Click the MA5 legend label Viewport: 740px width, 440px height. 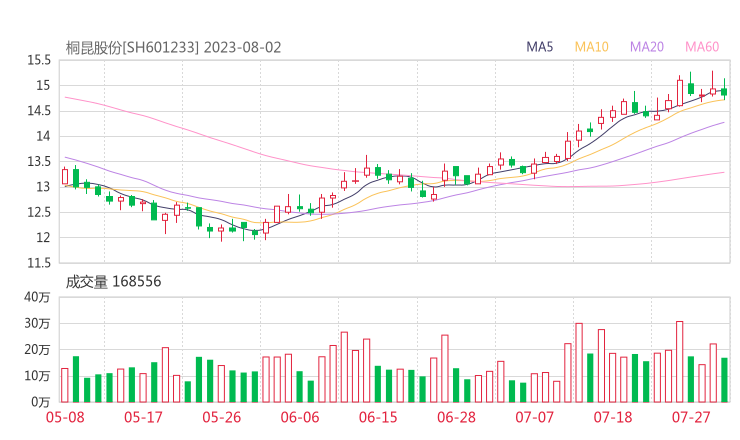tap(539, 47)
